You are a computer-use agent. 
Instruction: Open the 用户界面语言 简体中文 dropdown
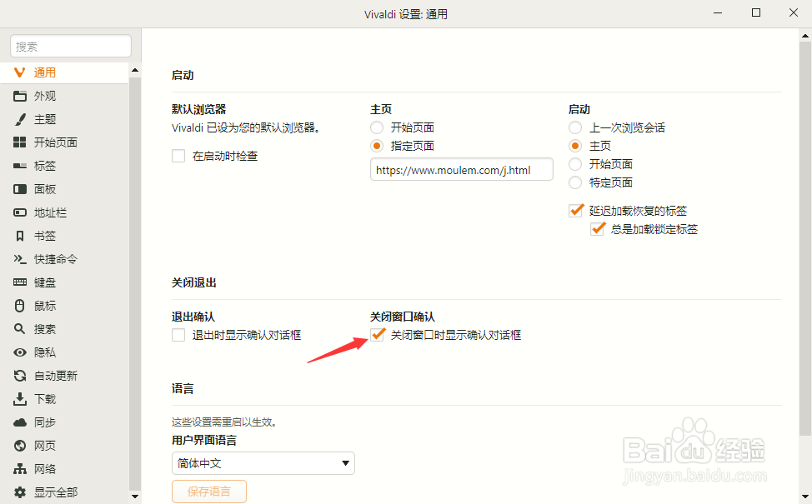[x=263, y=463]
